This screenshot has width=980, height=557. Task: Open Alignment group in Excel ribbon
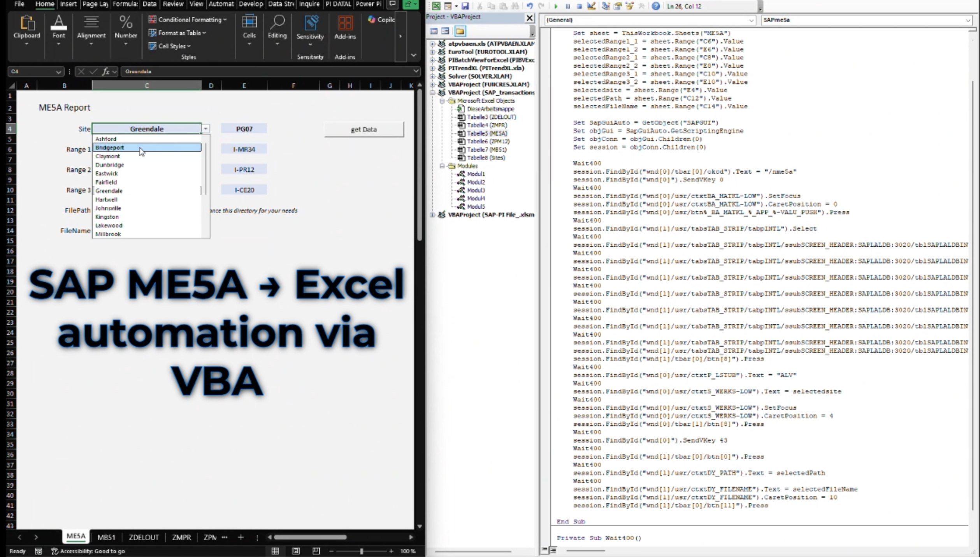click(91, 31)
